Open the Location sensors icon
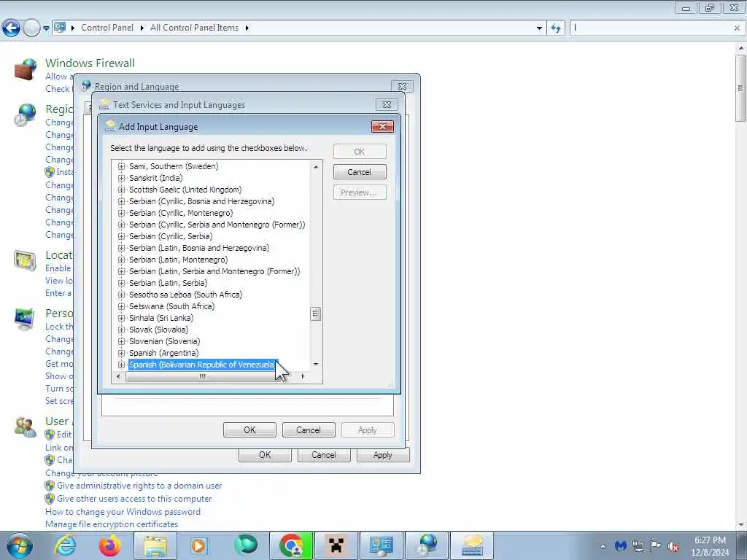The width and height of the screenshot is (747, 560). (x=26, y=260)
